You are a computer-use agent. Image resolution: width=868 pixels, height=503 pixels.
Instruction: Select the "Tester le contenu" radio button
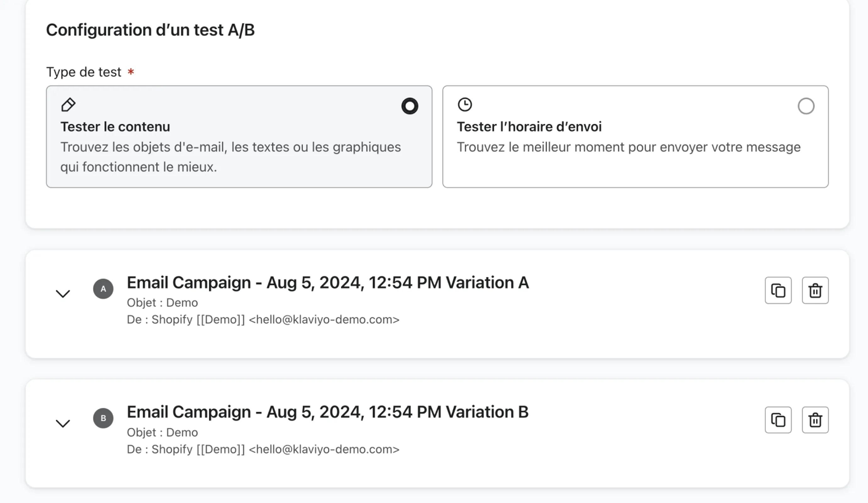pos(409,106)
